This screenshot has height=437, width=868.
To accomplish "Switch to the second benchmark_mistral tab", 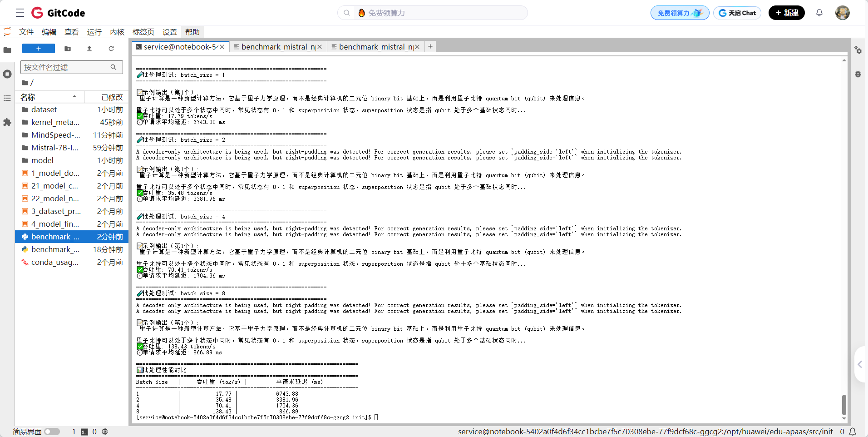I will pyautogui.click(x=375, y=47).
